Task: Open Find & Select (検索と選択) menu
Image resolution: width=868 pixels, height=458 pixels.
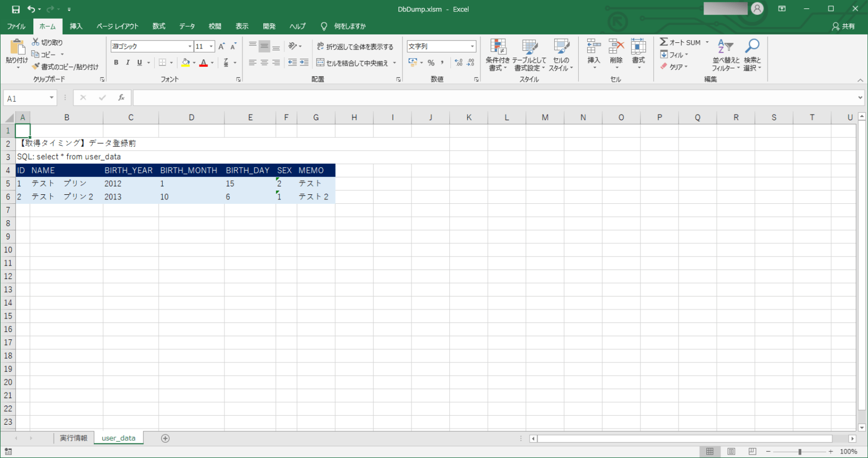Action: point(752,55)
